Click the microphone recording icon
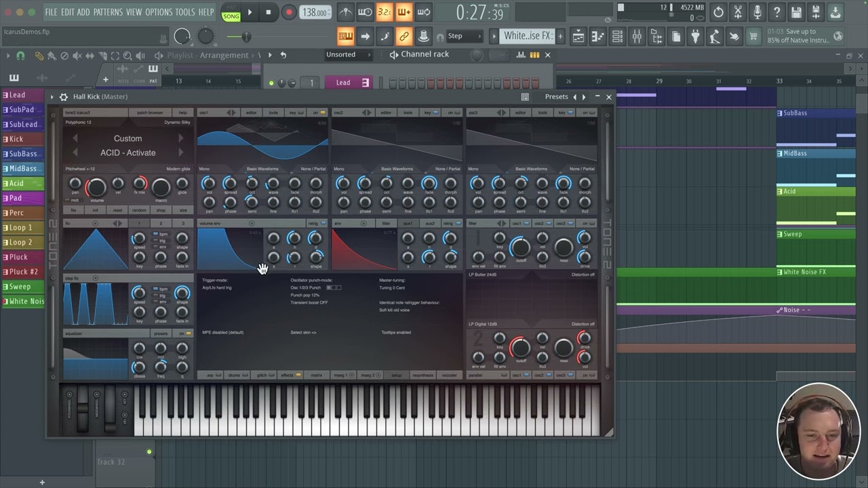This screenshot has width=868, height=488. pos(757,12)
